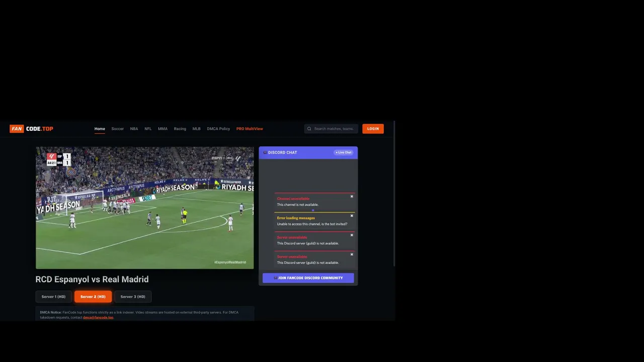The height and width of the screenshot is (362, 644).
Task: Click the Live Chat badge
Action: (x=344, y=152)
